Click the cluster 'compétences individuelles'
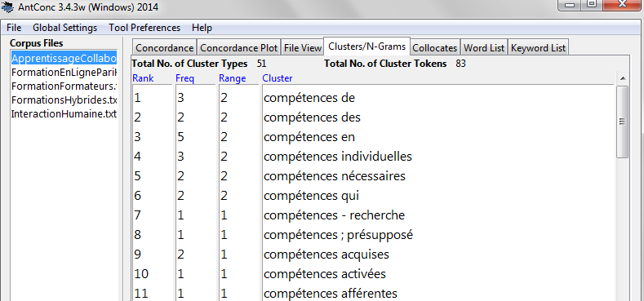This screenshot has height=301, width=644. pos(338,157)
